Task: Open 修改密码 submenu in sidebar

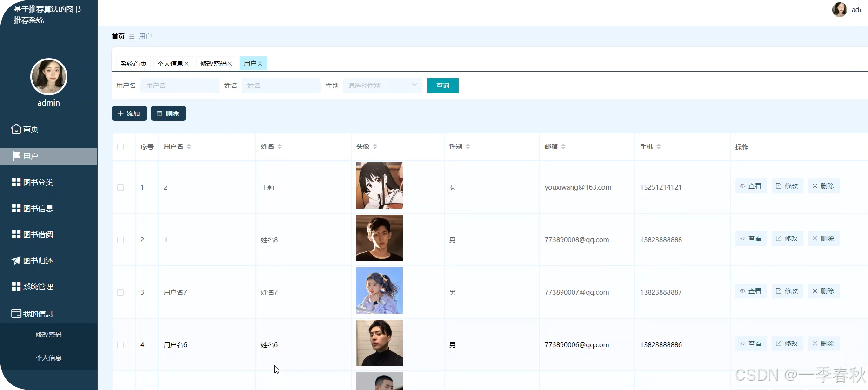Action: (48, 335)
